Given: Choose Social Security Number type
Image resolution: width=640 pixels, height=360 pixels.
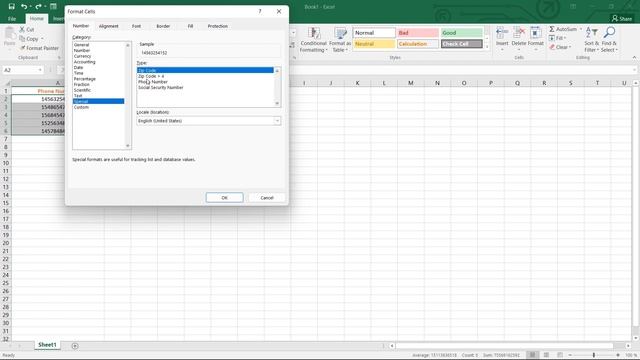Looking at the screenshot, I should [x=161, y=87].
